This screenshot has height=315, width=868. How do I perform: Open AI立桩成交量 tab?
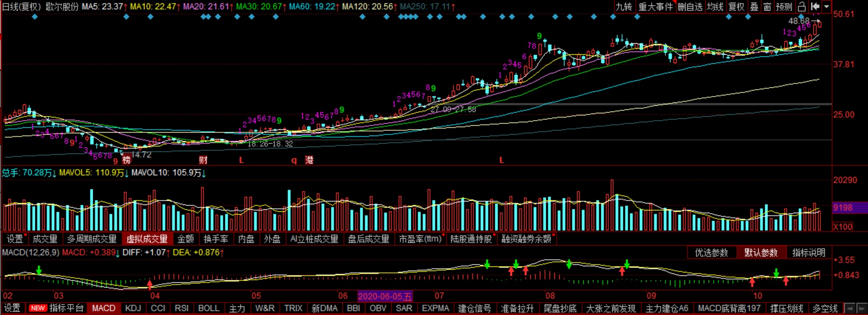[314, 239]
